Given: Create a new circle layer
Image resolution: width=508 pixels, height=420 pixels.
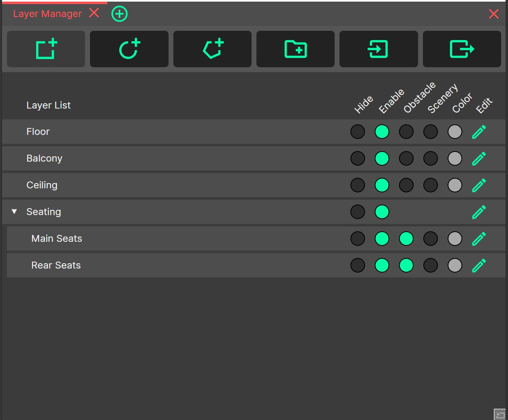Looking at the screenshot, I should click(x=129, y=49).
